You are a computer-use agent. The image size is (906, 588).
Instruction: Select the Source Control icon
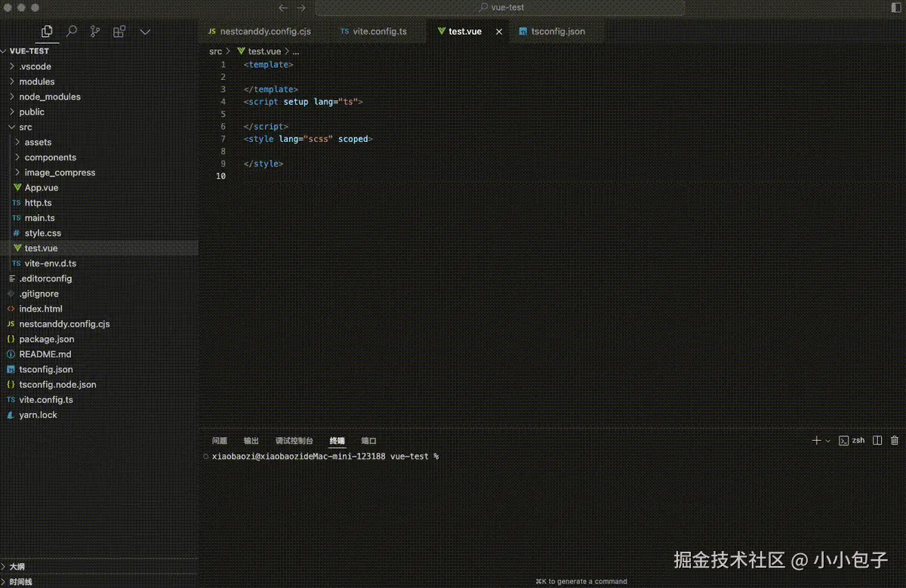click(96, 32)
